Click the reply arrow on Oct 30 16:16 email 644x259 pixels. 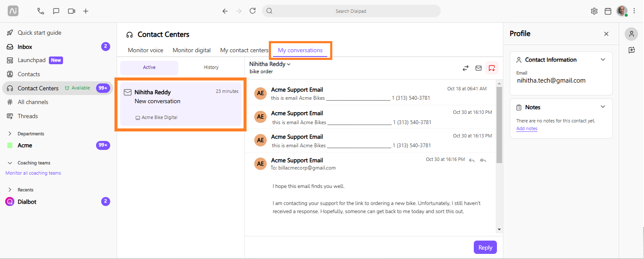click(x=472, y=160)
